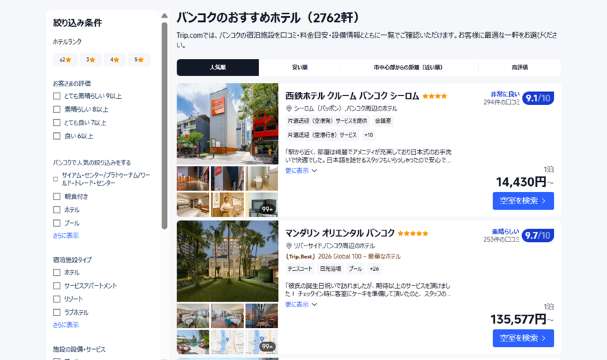Click the 日光浴場 amenity tag
The image size is (607, 360).
[x=330, y=269]
